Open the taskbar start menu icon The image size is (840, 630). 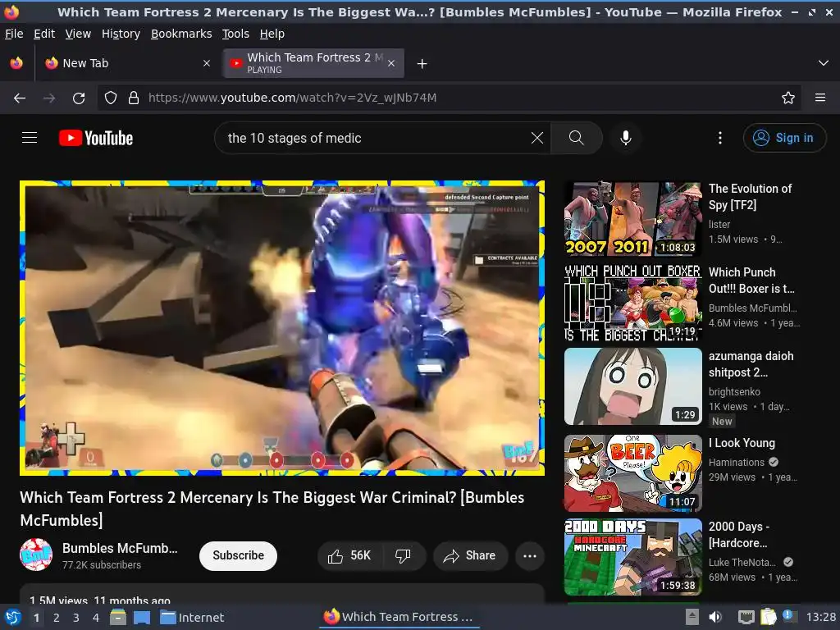13,617
